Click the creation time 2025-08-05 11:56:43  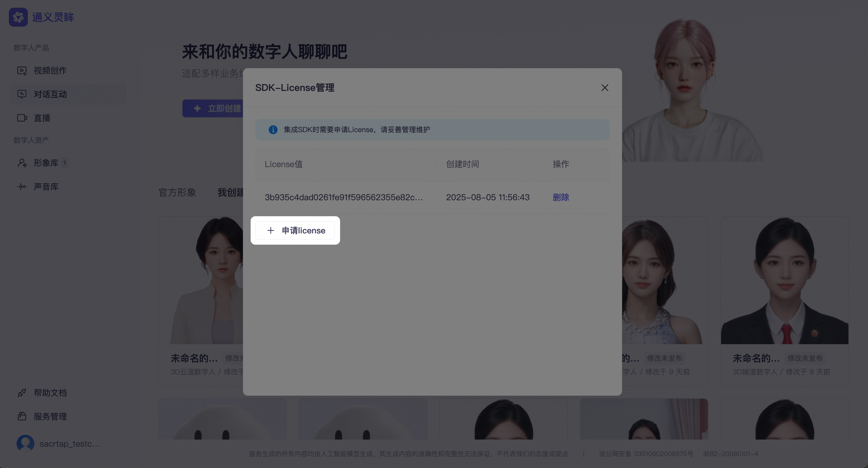tap(488, 198)
